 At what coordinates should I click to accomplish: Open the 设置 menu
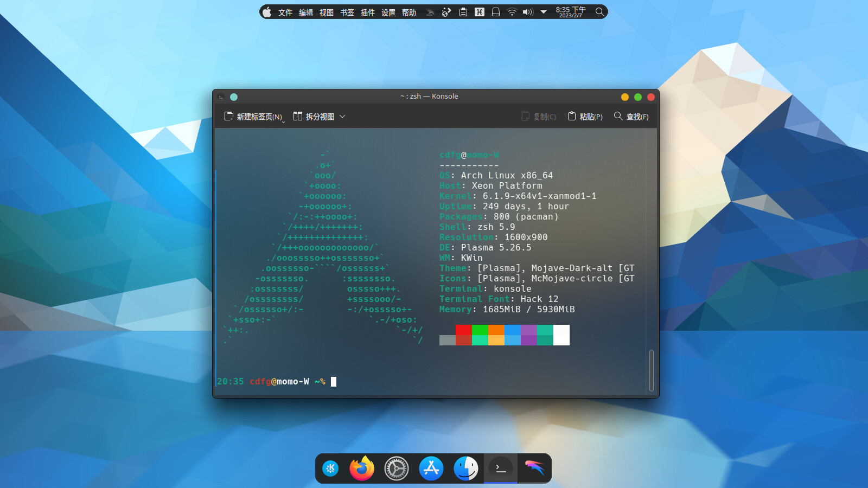coord(388,12)
